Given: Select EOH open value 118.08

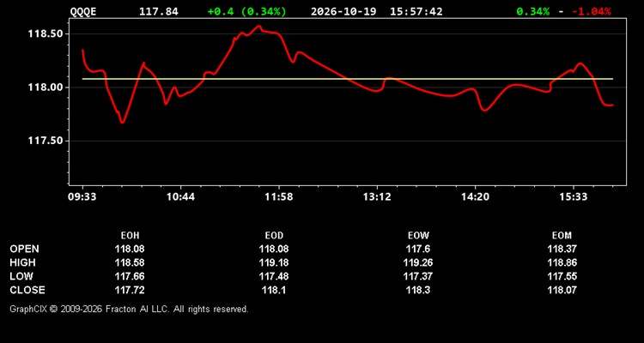Looking at the screenshot, I should coord(130,249).
